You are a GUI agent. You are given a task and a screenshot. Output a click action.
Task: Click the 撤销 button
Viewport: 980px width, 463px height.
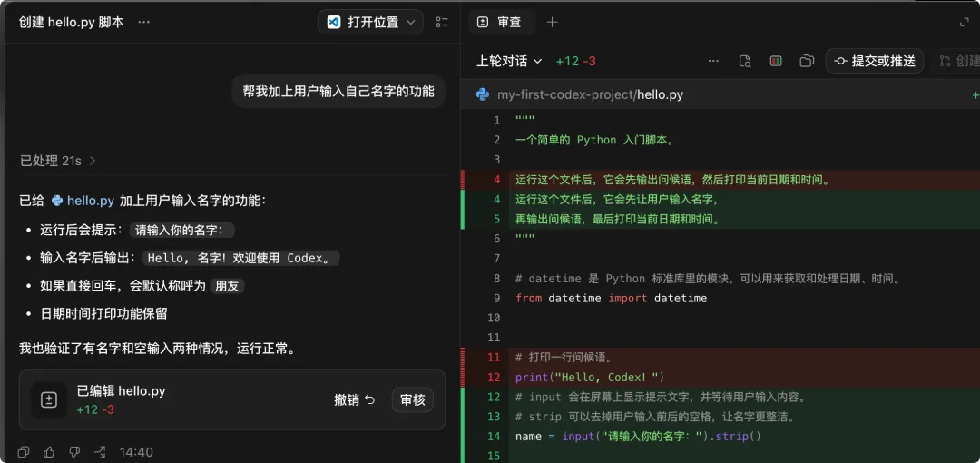coord(355,399)
